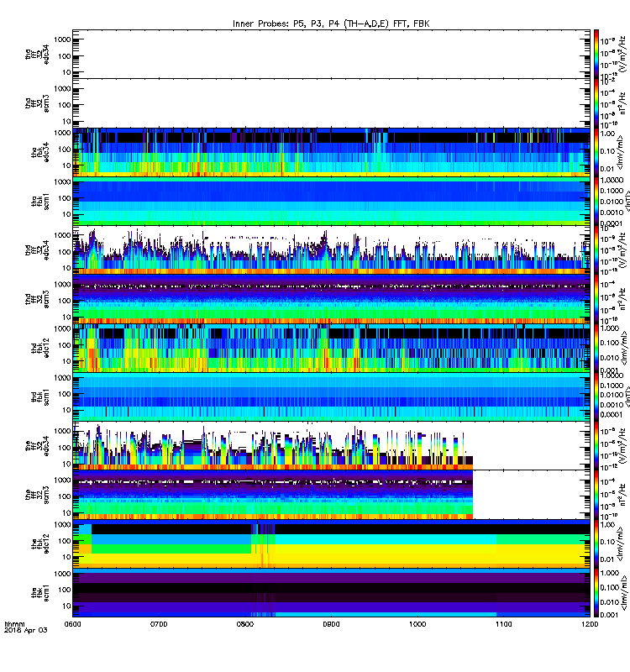Click the 100 y-axis tick of thd fbk scm1

pos(65,394)
